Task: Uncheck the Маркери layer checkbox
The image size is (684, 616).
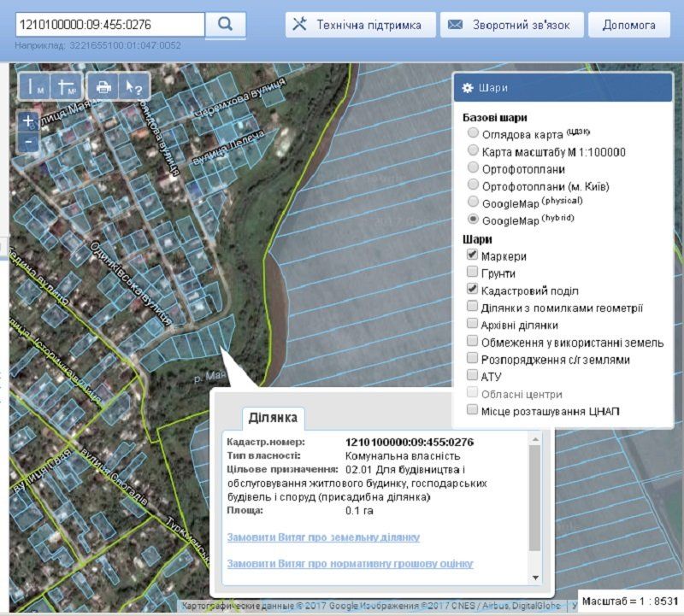Action: pyautogui.click(x=472, y=255)
